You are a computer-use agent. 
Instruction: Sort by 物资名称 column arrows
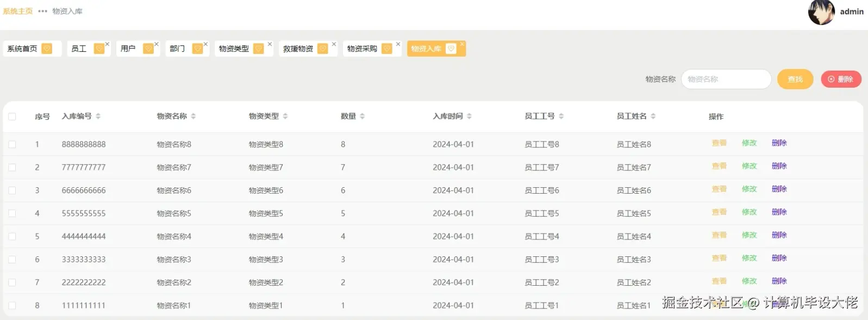(193, 116)
